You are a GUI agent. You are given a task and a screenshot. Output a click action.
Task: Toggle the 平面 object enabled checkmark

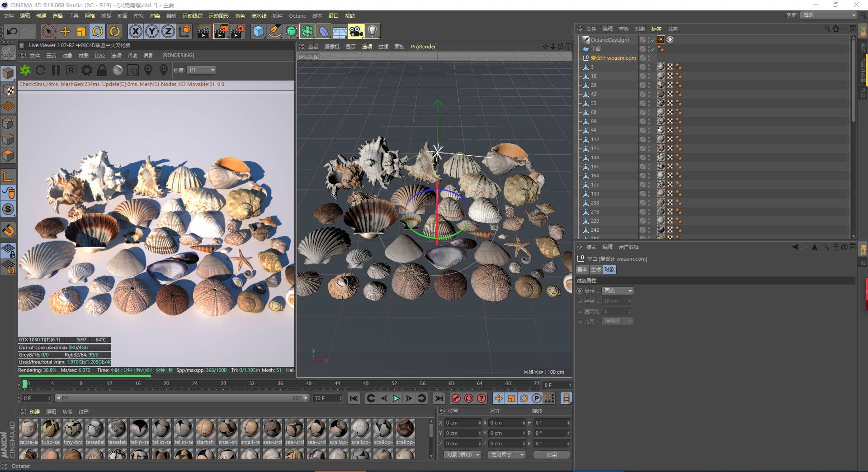pos(653,49)
